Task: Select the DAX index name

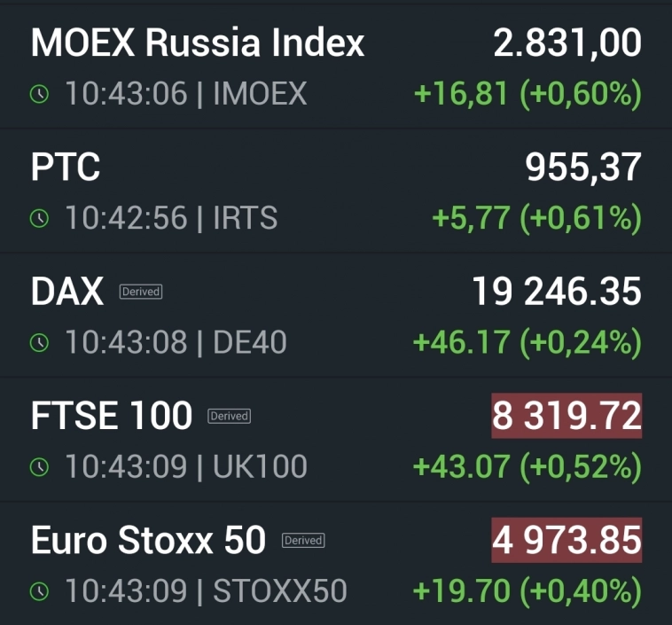Action: click(x=67, y=291)
